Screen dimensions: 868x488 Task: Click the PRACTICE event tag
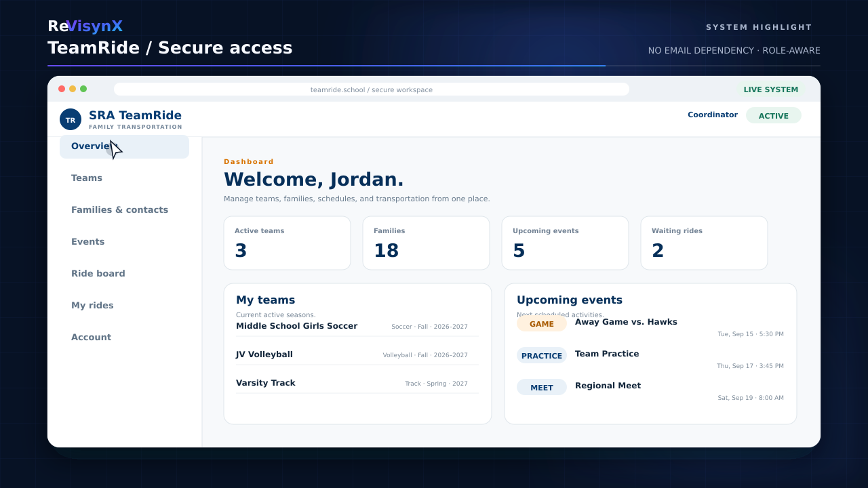coord(542,356)
